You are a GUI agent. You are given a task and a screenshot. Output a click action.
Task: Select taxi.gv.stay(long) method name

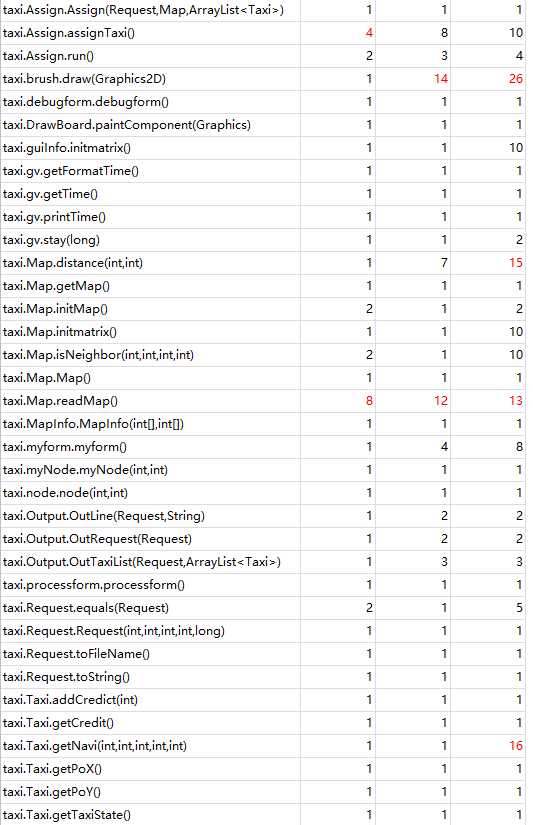click(x=52, y=240)
